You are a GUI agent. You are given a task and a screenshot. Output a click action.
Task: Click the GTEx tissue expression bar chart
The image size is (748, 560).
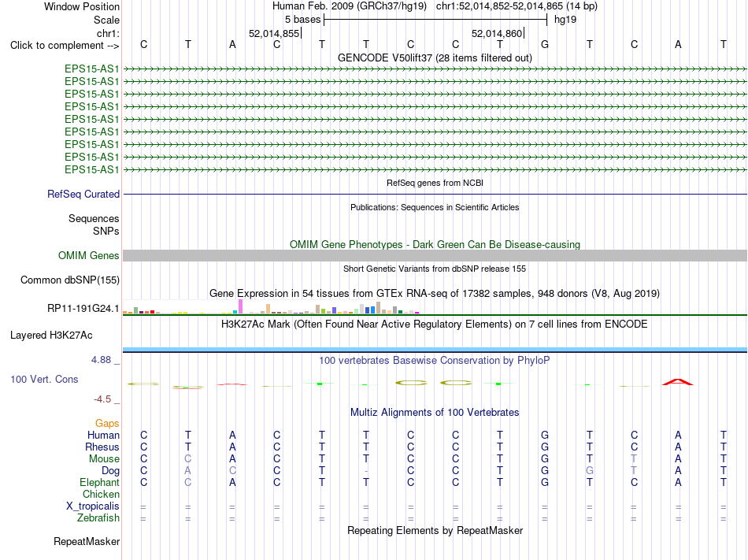[271, 306]
